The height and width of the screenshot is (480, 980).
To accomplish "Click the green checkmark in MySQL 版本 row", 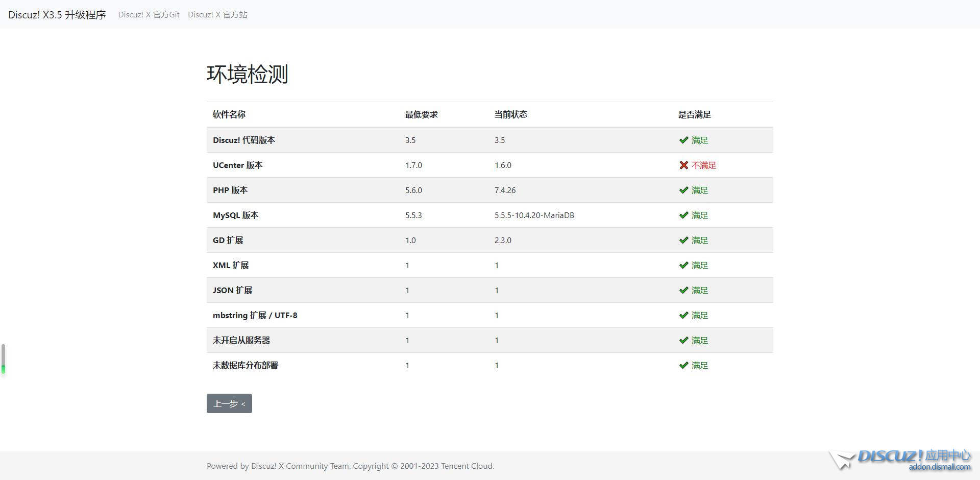I will 684,215.
